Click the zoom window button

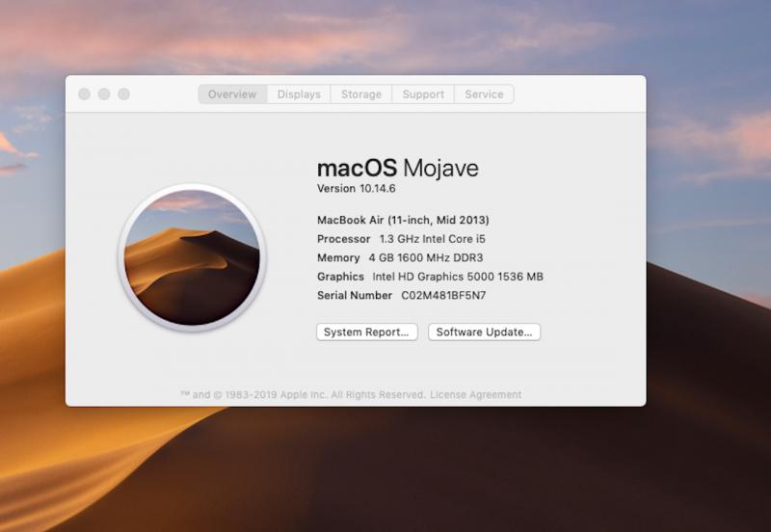point(124,93)
